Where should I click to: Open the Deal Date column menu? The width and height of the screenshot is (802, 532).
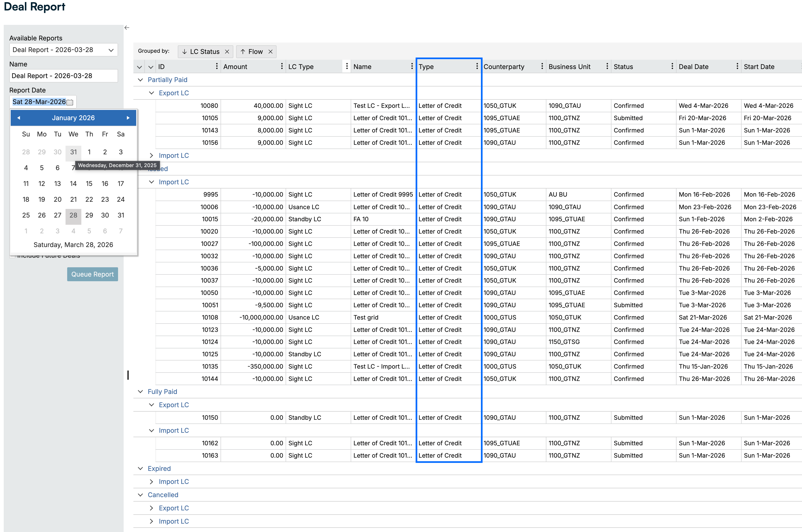click(x=737, y=66)
